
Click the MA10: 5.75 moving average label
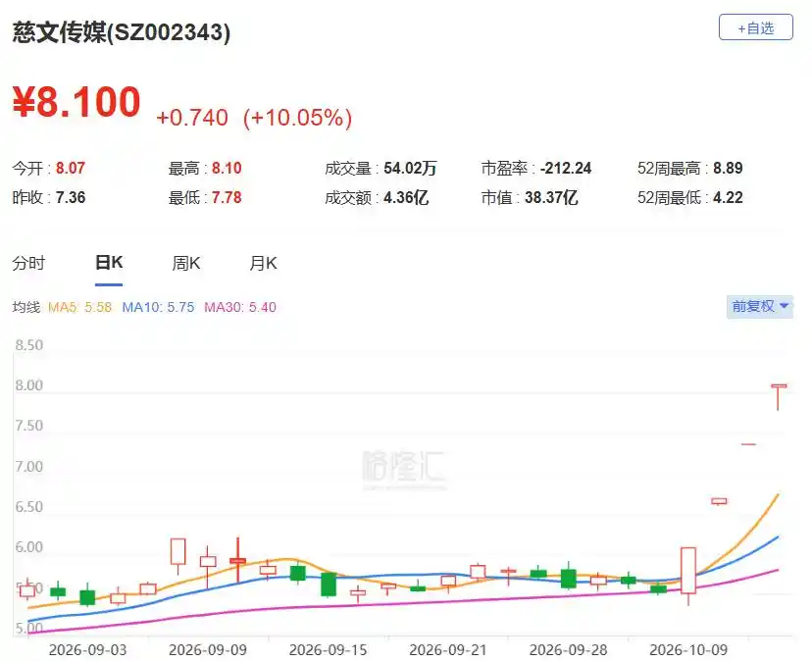click(158, 307)
